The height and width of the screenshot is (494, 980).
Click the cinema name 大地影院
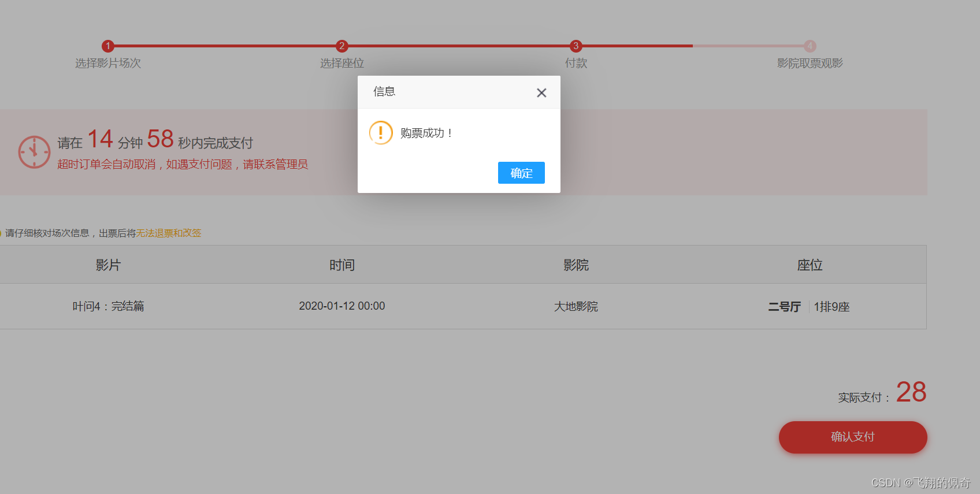[x=576, y=306]
